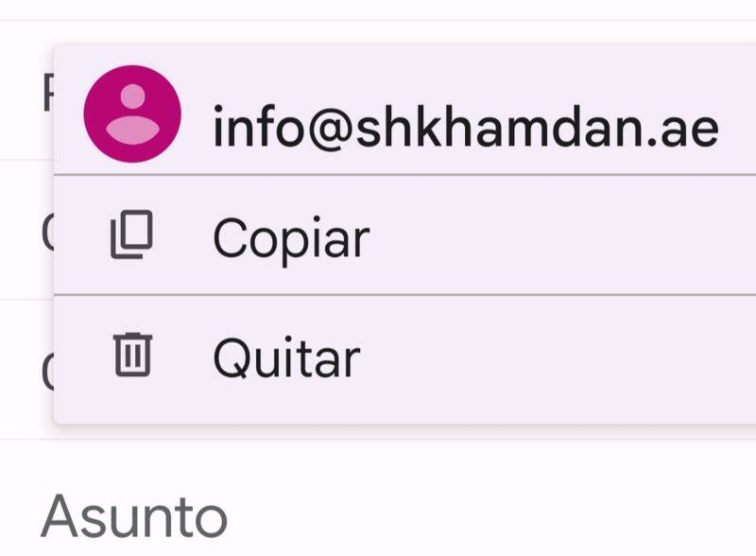The image size is (756, 556).
Task: Click the overlapping squares copy icon
Action: click(131, 235)
